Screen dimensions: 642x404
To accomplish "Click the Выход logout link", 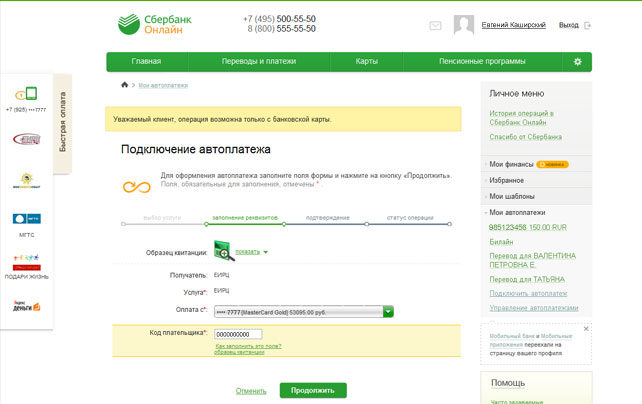I will point(569,25).
